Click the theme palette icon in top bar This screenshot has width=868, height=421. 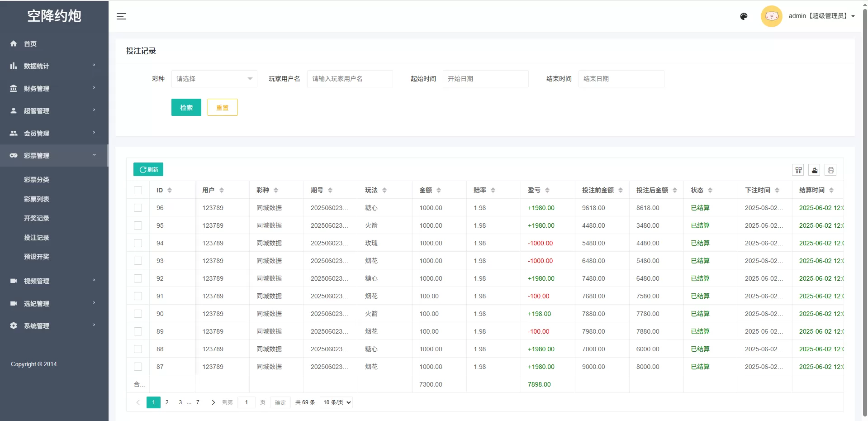(x=743, y=16)
